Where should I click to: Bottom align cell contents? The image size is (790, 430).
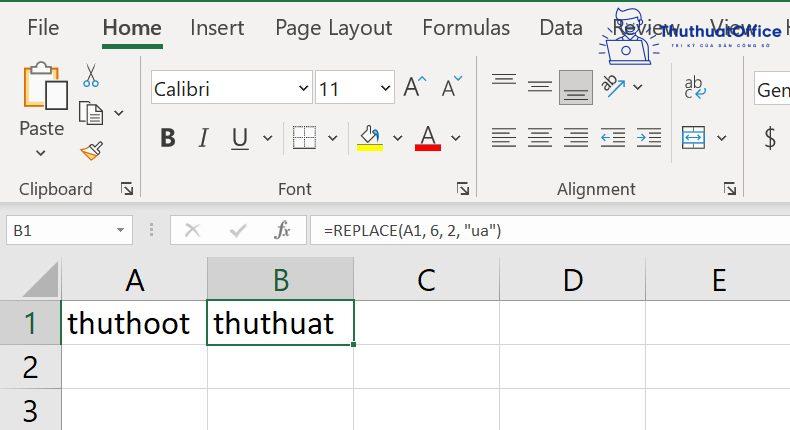point(576,88)
